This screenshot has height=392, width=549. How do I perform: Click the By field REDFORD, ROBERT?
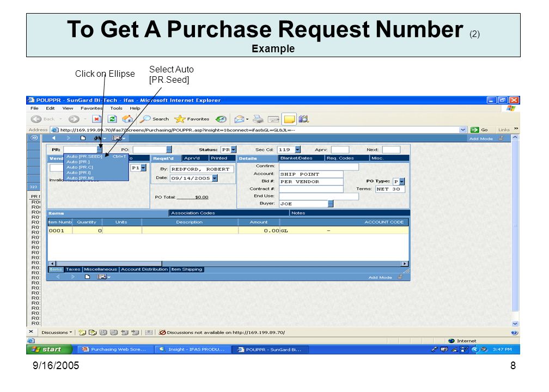tap(202, 169)
